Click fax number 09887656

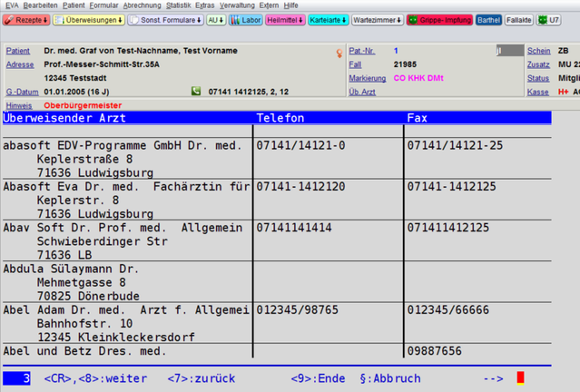coord(434,351)
